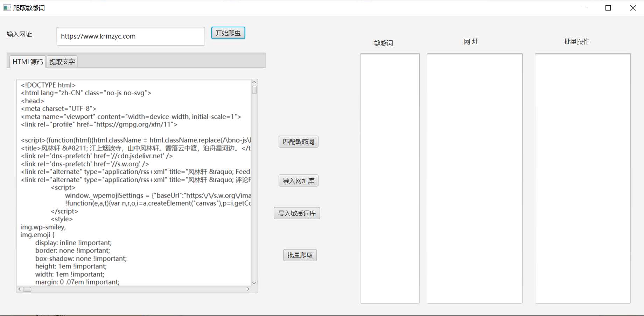Click the 输入网址 label
Image resolution: width=644 pixels, height=316 pixels.
19,34
